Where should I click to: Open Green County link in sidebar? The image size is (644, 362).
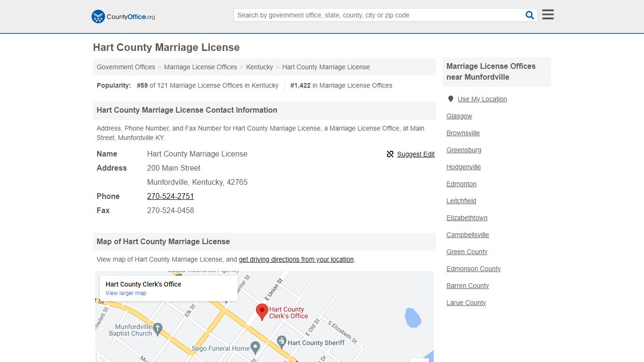pos(467,252)
